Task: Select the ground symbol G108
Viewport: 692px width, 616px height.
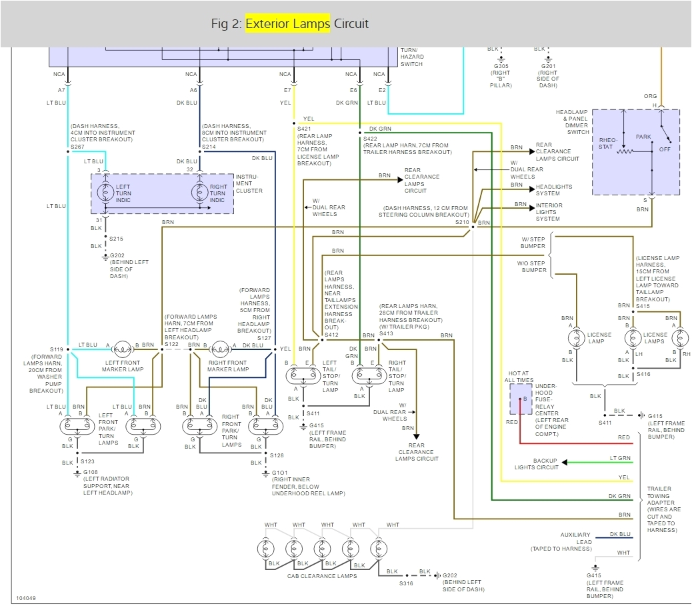Action: [x=78, y=472]
